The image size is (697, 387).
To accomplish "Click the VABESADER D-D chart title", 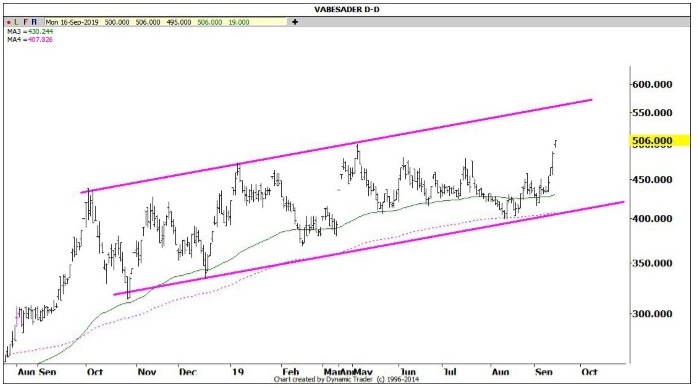I will [x=347, y=9].
